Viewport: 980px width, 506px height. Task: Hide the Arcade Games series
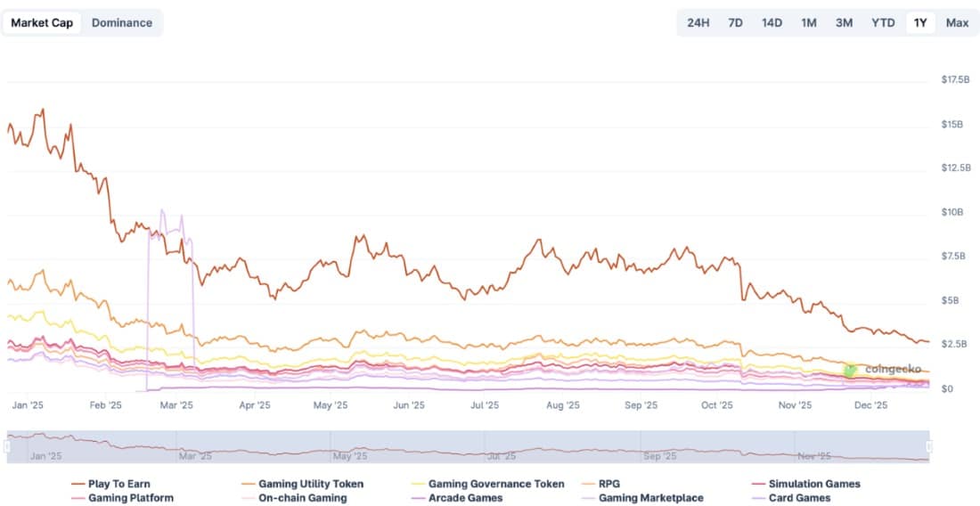(465, 498)
